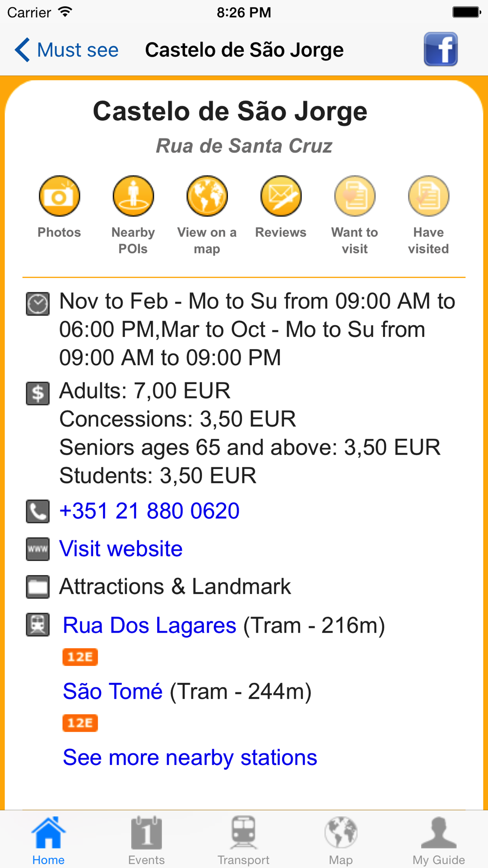This screenshot has width=488, height=868.
Task: Switch to the Events tab
Action: [x=146, y=840]
